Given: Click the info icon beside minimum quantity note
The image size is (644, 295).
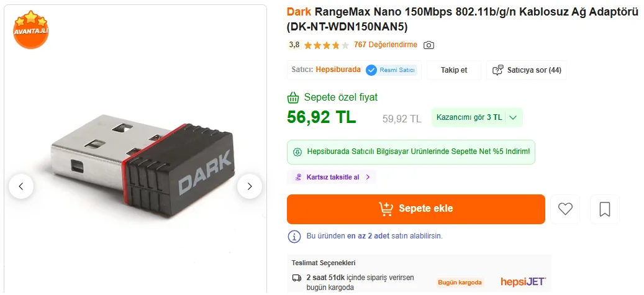Looking at the screenshot, I should (294, 236).
